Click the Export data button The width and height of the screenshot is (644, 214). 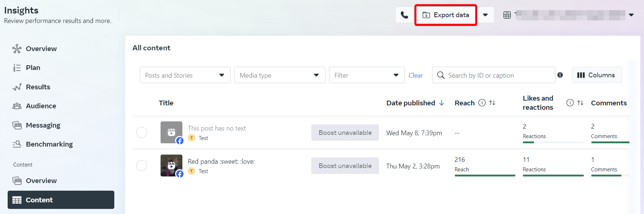[446, 15]
